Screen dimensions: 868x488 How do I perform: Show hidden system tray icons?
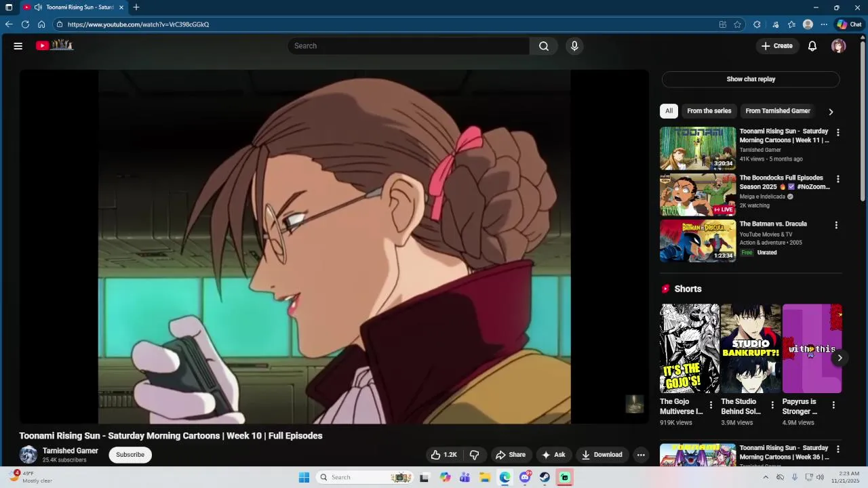(x=766, y=477)
